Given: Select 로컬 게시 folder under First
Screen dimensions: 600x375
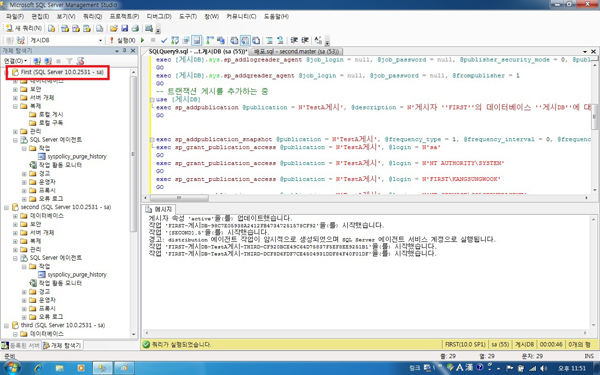Looking at the screenshot, I should point(51,114).
